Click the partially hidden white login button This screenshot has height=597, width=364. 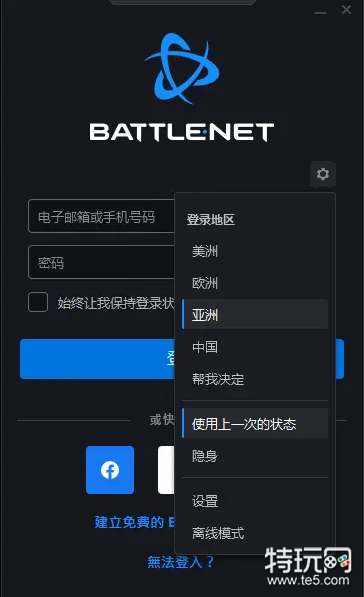click(166, 470)
